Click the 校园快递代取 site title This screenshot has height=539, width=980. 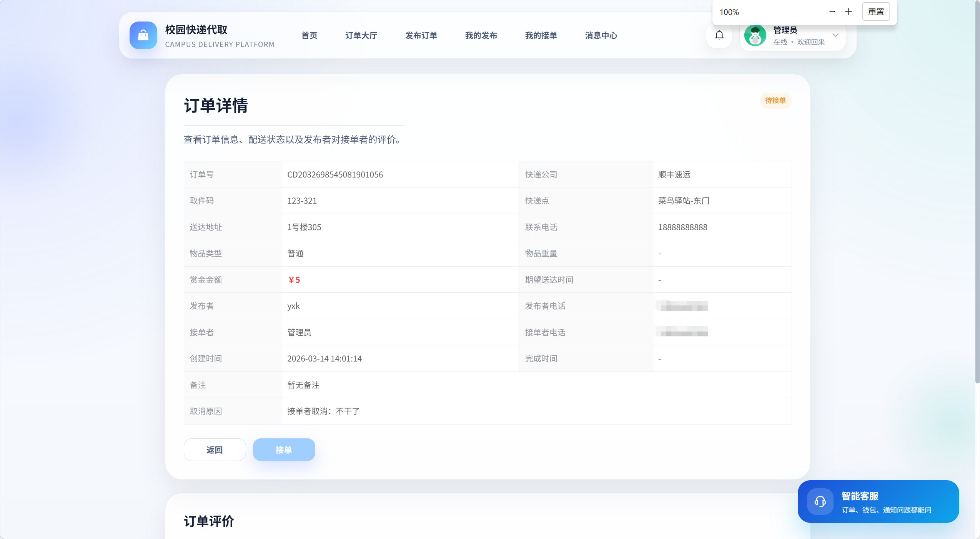196,30
